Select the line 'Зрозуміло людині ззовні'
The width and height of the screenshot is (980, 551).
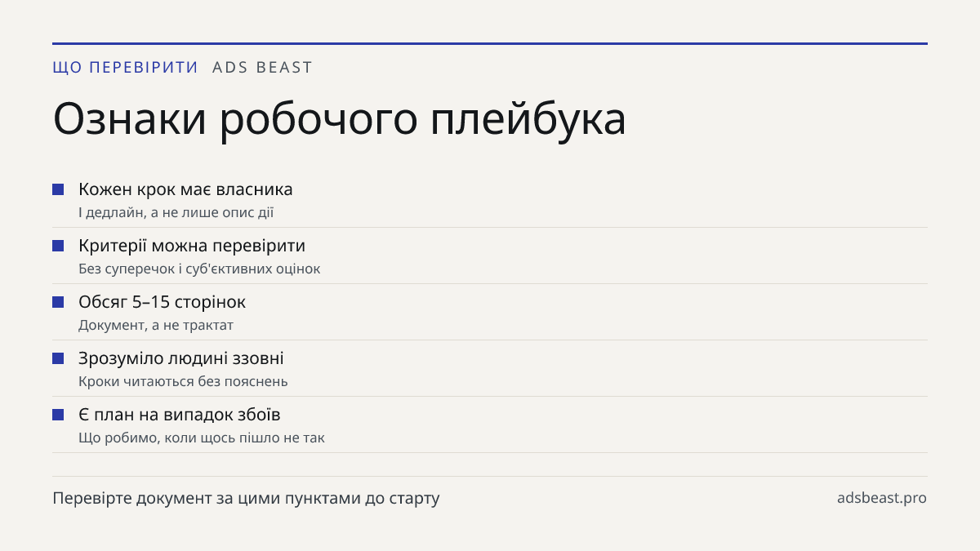coord(181,358)
